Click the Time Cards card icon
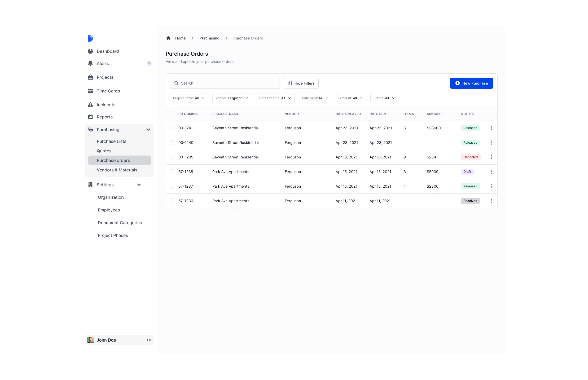588x380 pixels. [90, 91]
